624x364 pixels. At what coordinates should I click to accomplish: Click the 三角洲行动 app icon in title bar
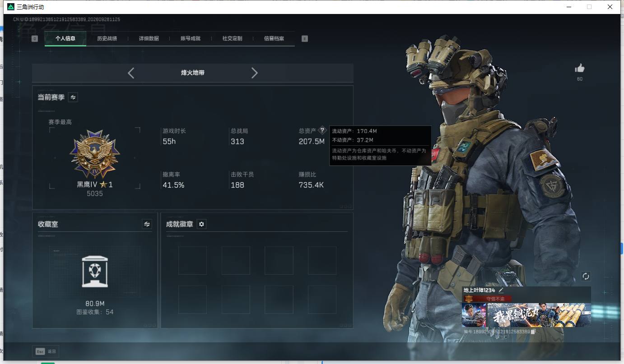[11, 7]
